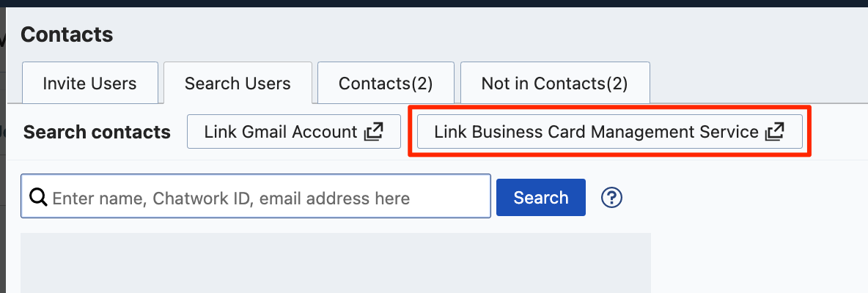The image size is (868, 293).
Task: Click the empty gray search results panel
Action: pyautogui.click(x=336, y=262)
